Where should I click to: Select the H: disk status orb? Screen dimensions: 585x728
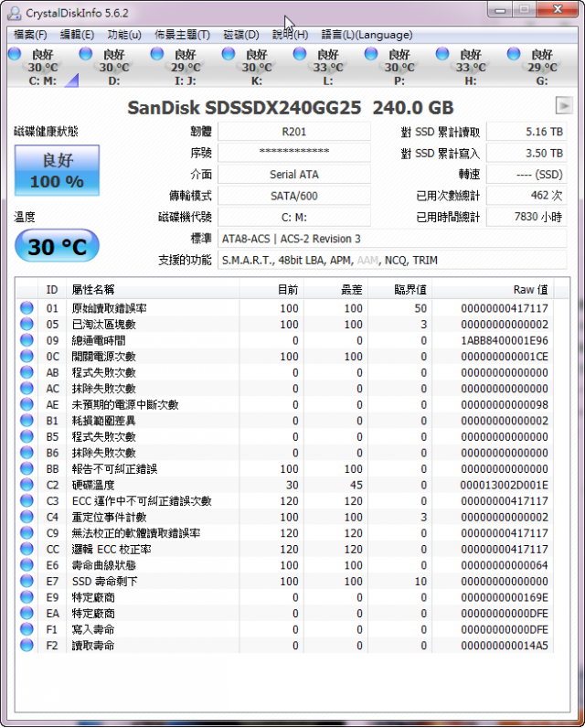pyautogui.click(x=442, y=54)
